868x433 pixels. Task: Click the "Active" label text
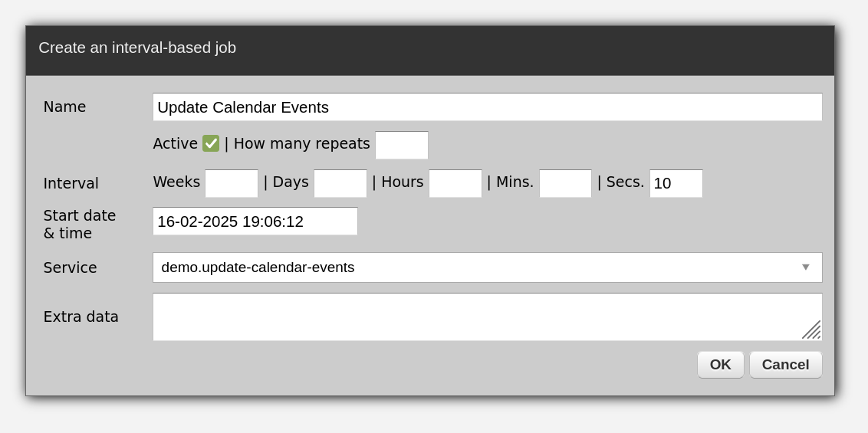[175, 143]
